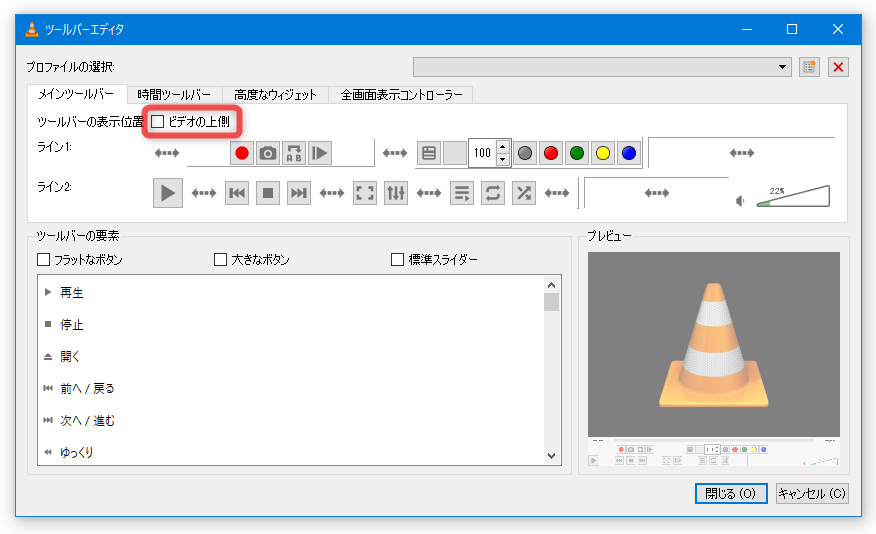Click the next track icon in line 2
This screenshot has height=534, width=876.
pyautogui.click(x=299, y=193)
